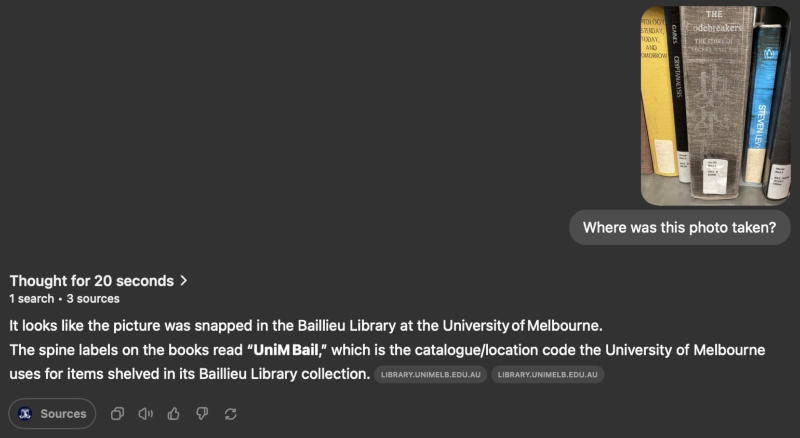Click the bold 'UniM Bail' text
The height and width of the screenshot is (438, 800).
pyautogui.click(x=284, y=350)
